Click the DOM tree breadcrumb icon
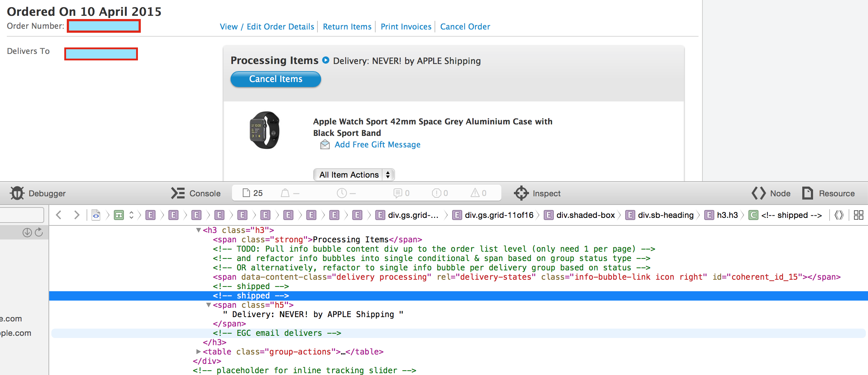868x375 pixels. [x=119, y=215]
